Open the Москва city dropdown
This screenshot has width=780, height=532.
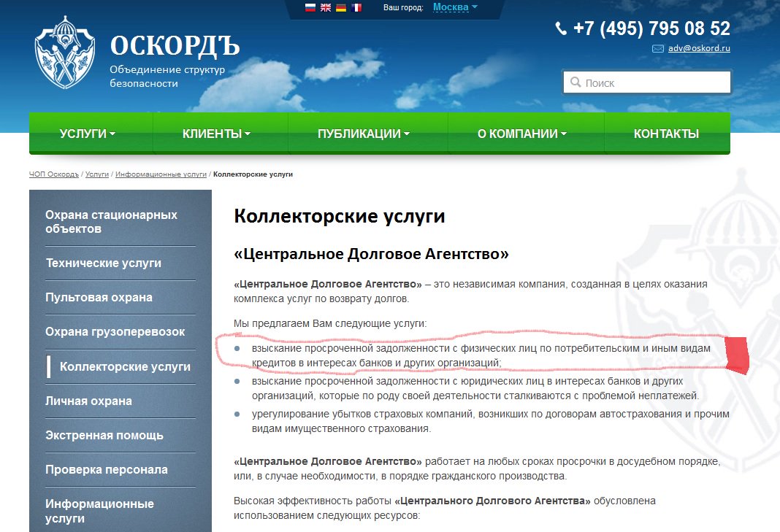[455, 7]
